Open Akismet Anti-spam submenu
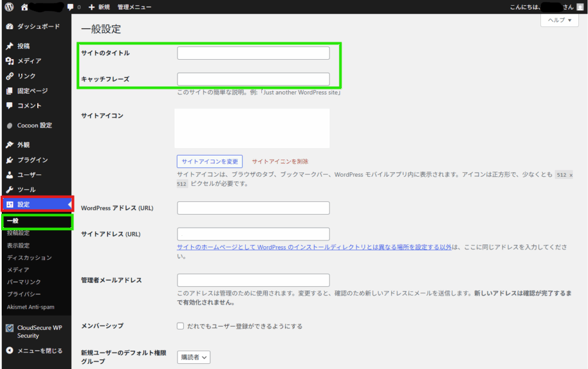The image size is (588, 369). 30,307
